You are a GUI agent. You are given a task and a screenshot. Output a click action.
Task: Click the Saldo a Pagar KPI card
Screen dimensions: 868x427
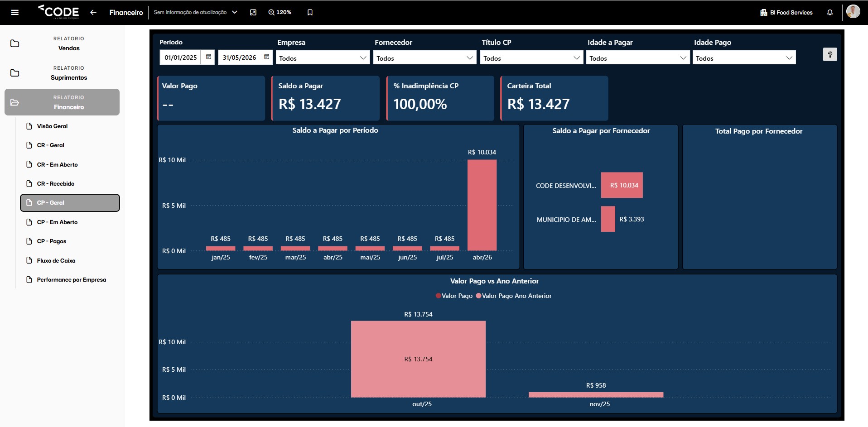click(325, 98)
